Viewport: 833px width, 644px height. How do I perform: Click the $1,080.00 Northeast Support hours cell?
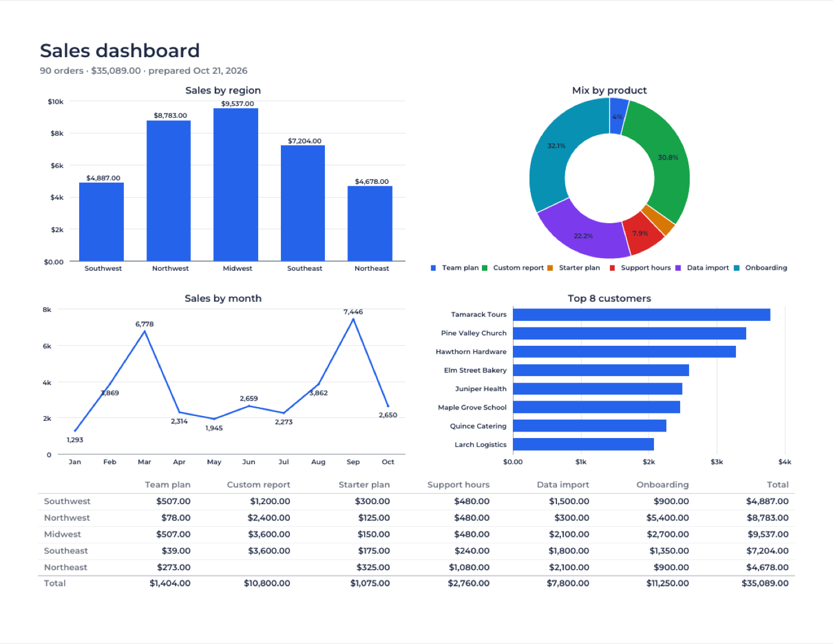(469, 567)
